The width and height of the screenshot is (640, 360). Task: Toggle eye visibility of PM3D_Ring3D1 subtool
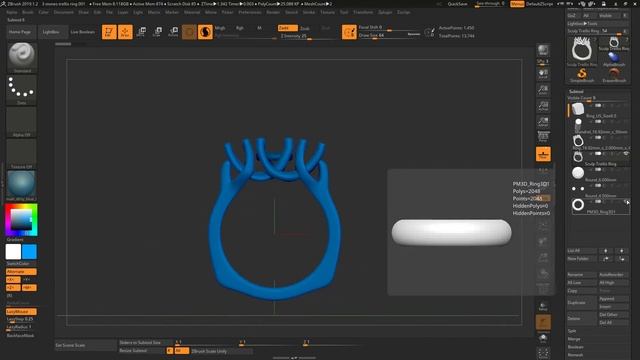point(626,201)
